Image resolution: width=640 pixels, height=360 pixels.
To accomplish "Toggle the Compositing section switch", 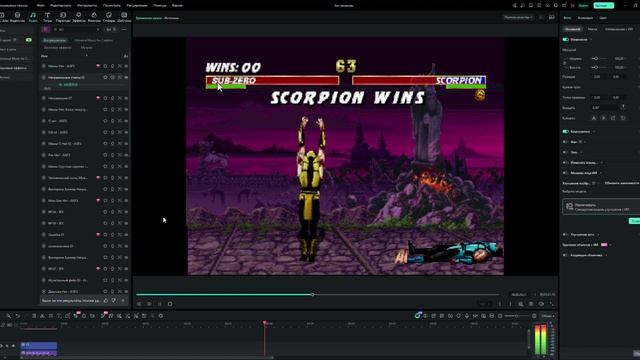I will point(566,131).
